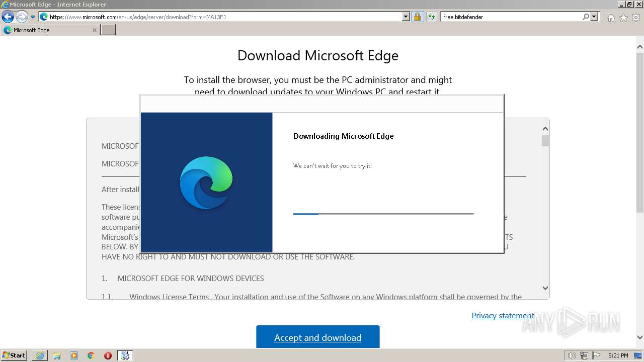Open File Explorer taskbar icon
The image size is (644, 362).
click(x=57, y=355)
